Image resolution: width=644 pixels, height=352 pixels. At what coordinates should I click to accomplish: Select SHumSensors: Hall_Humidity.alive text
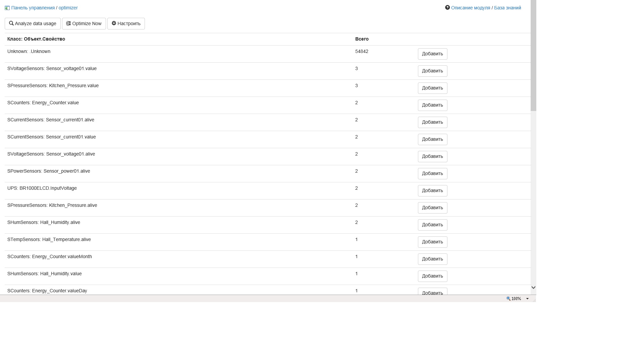point(44,223)
